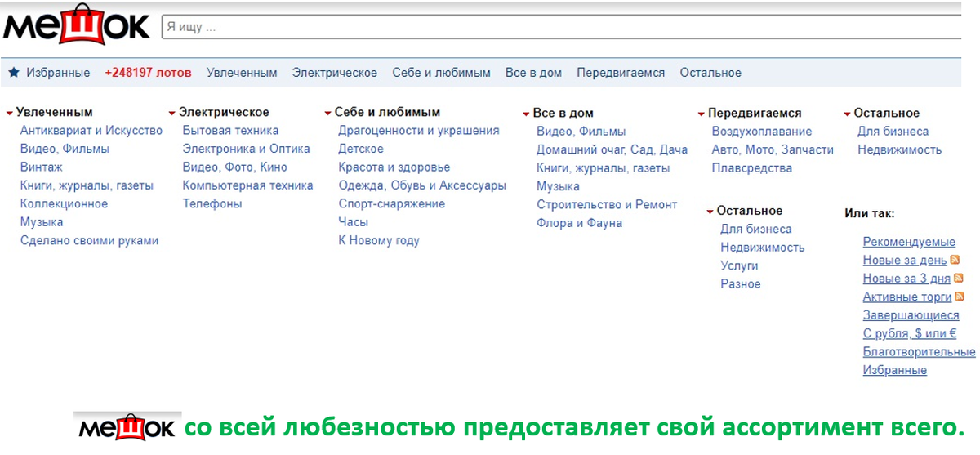This screenshot has height=455, width=980.
Task: Open Все в дом in navigation bar
Action: click(533, 73)
